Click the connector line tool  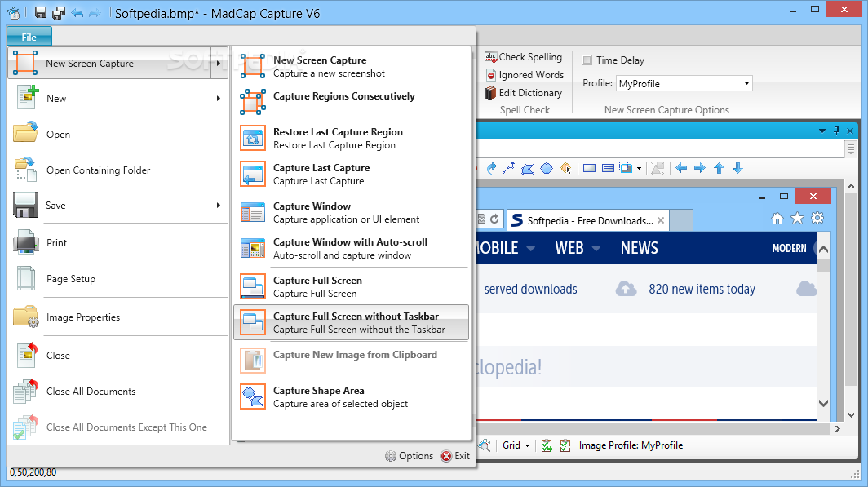[x=509, y=168]
